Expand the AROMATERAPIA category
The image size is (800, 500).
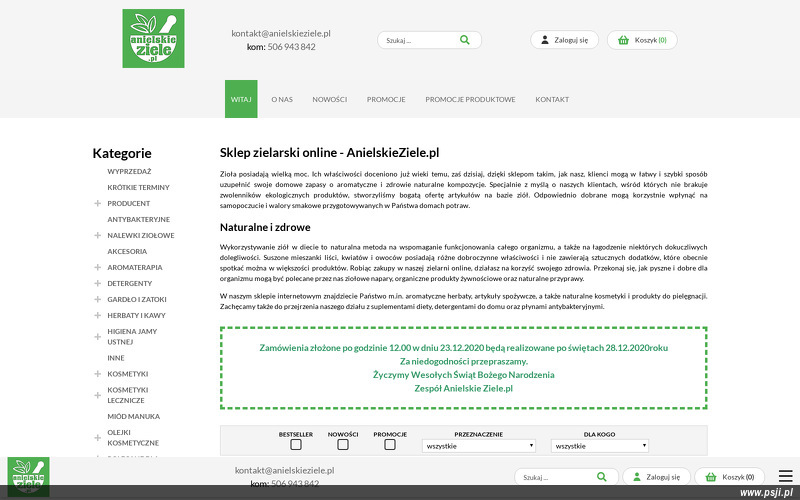coord(97,267)
